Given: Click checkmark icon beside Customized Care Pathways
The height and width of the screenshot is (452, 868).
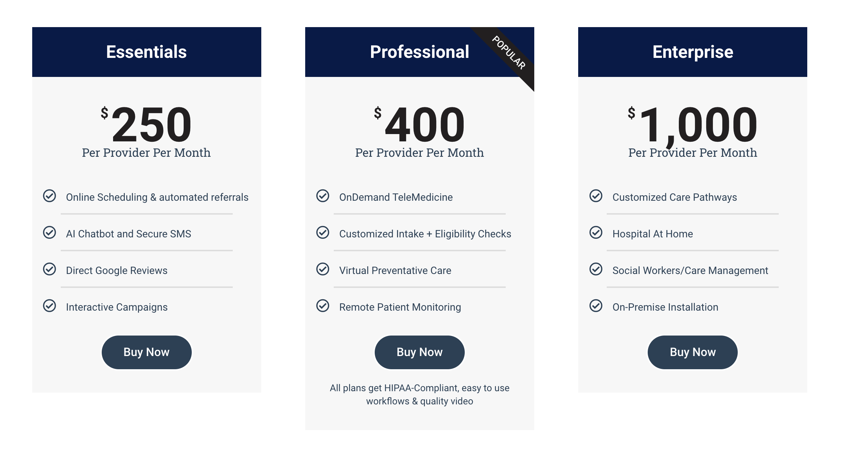Looking at the screenshot, I should (596, 196).
